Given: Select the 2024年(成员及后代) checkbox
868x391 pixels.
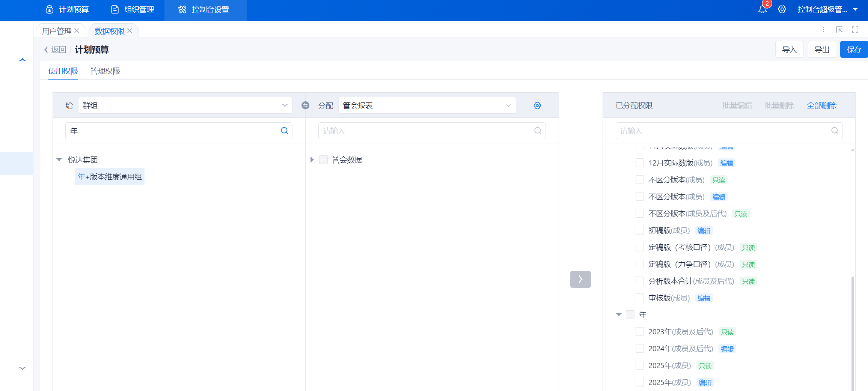Looking at the screenshot, I should (x=640, y=349).
